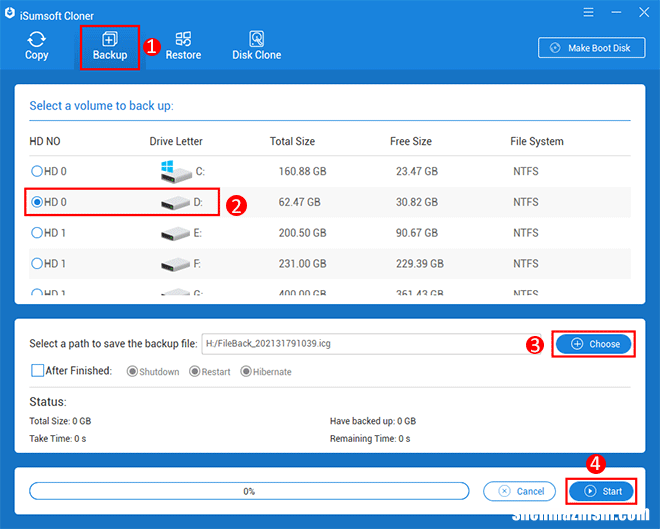Click the Drive Letter column header
This screenshot has width=660, height=529.
pyautogui.click(x=176, y=141)
